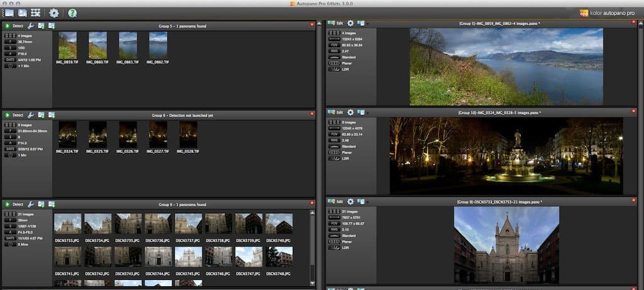
Task: Close the Group 6 image group
Action: click(312, 114)
